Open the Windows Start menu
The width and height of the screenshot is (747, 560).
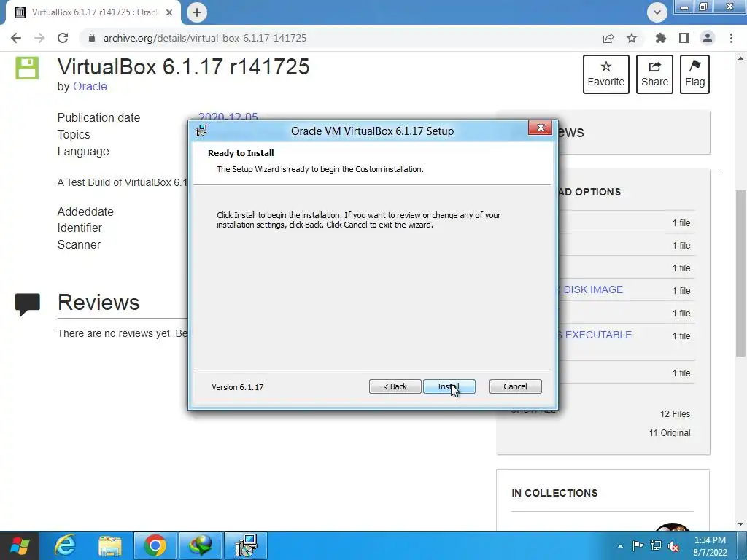coord(20,545)
